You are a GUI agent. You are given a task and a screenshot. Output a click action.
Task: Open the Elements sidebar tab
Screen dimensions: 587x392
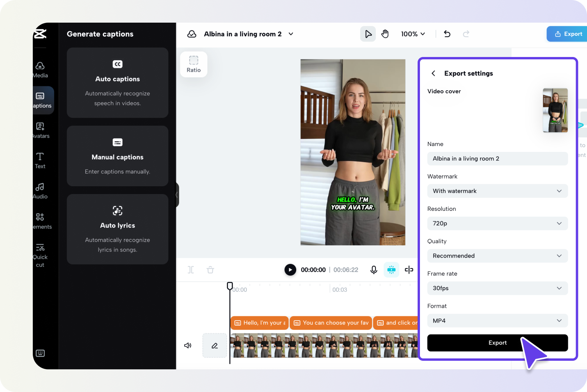(x=41, y=221)
